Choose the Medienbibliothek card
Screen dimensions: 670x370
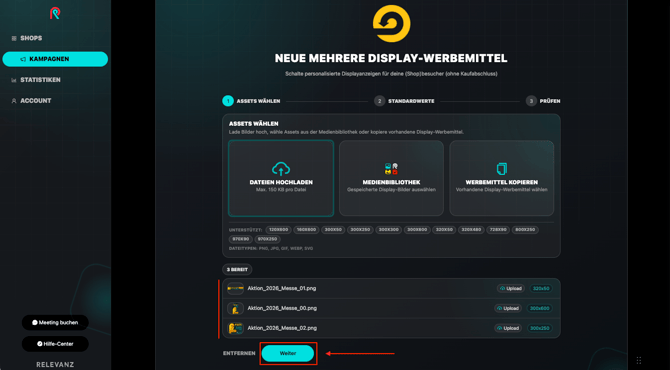click(391, 178)
